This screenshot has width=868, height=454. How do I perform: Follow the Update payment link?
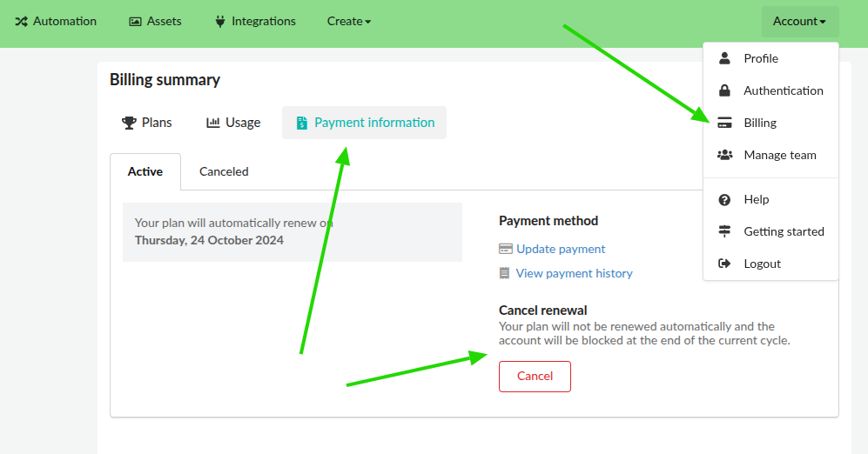pyautogui.click(x=561, y=249)
